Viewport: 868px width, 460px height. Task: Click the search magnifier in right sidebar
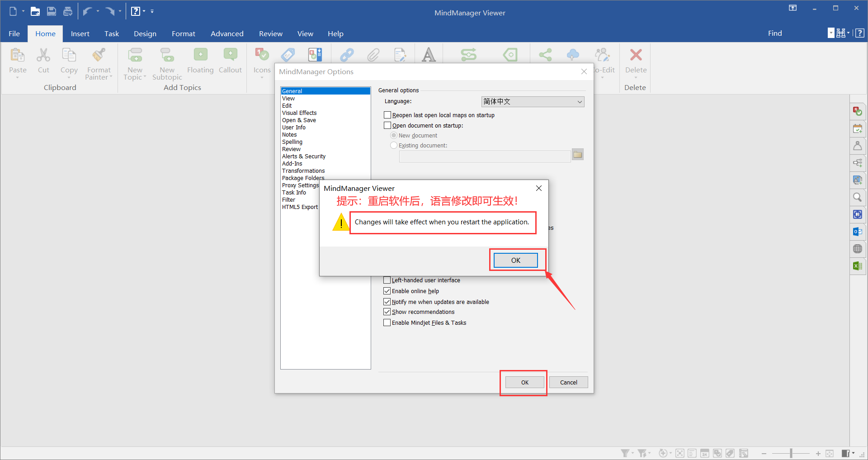857,197
